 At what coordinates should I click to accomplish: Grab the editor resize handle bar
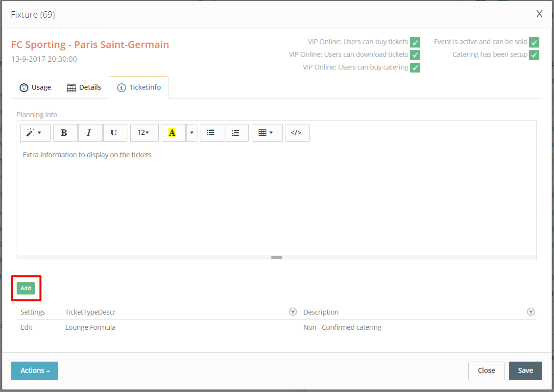click(277, 257)
